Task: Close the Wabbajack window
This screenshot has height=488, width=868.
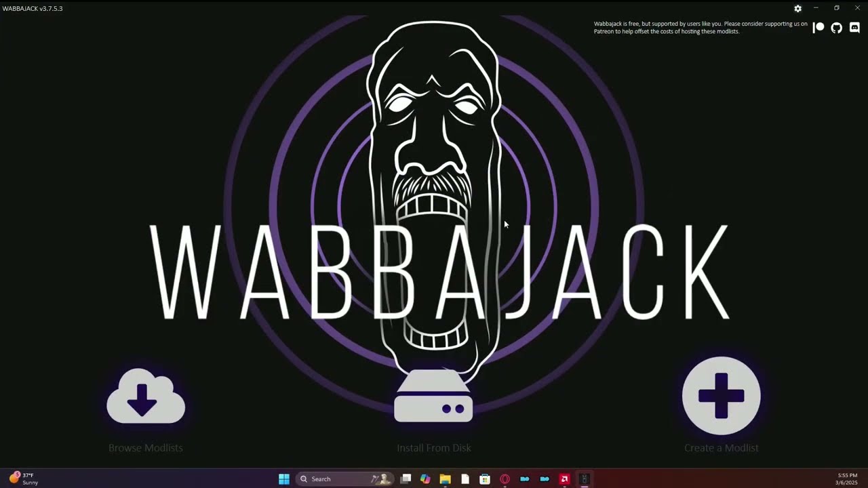Action: pos(857,8)
